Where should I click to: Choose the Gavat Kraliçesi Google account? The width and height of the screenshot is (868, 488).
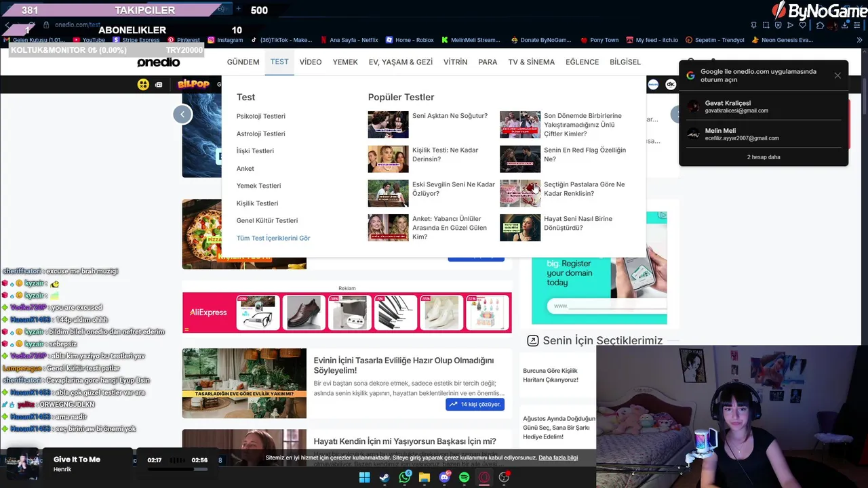(x=764, y=106)
